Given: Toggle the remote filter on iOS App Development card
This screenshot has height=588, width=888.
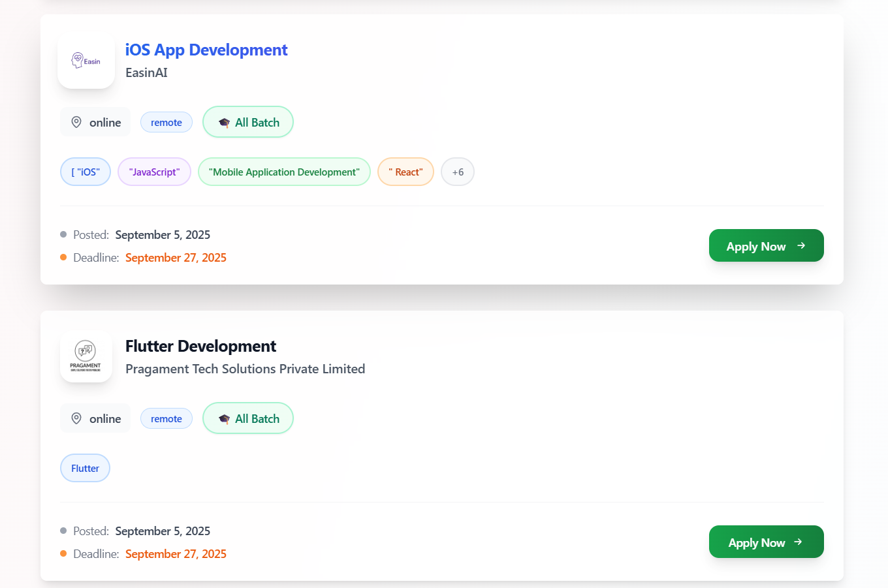Looking at the screenshot, I should pyautogui.click(x=166, y=122).
